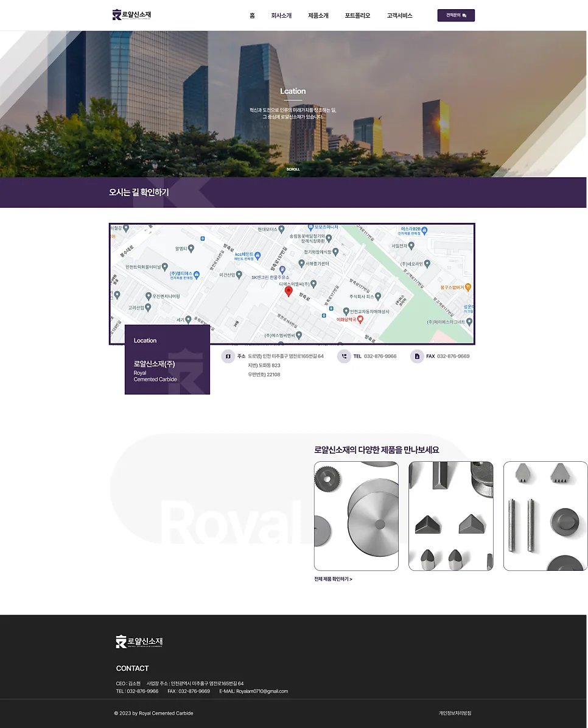The width and height of the screenshot is (588, 728).
Task: Open the 제품소개 menu
Action: coord(318,15)
